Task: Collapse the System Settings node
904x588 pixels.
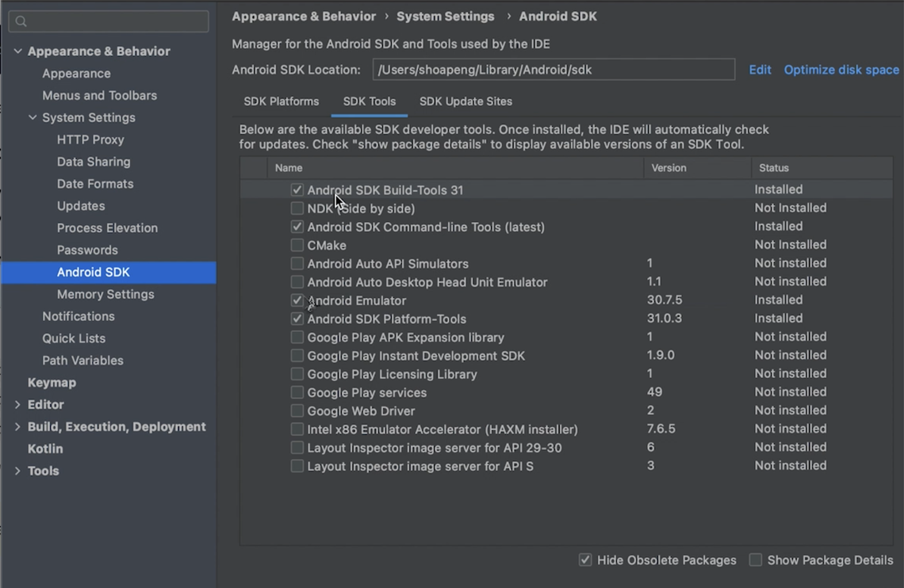Action: 33,117
